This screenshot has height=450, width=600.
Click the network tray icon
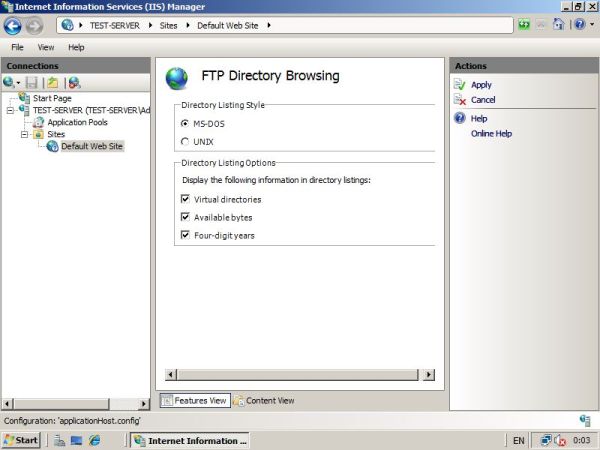pyautogui.click(x=546, y=440)
